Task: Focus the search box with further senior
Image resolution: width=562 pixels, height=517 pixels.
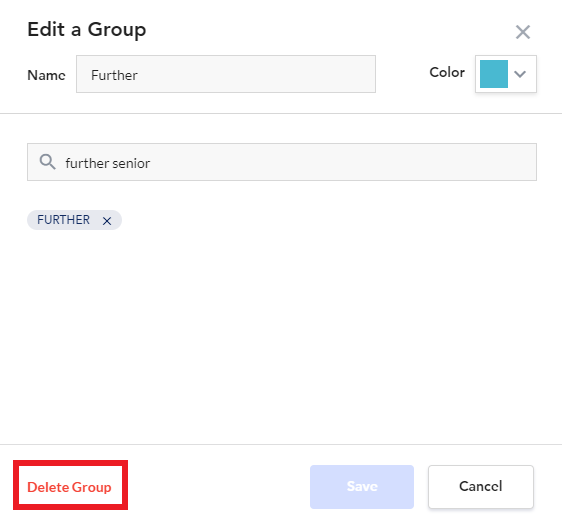Action: pyautogui.click(x=282, y=162)
